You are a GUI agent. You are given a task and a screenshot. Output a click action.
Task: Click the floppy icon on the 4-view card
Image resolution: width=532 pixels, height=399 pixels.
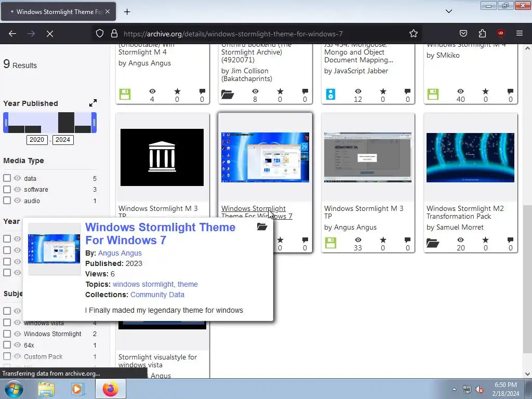(x=125, y=95)
